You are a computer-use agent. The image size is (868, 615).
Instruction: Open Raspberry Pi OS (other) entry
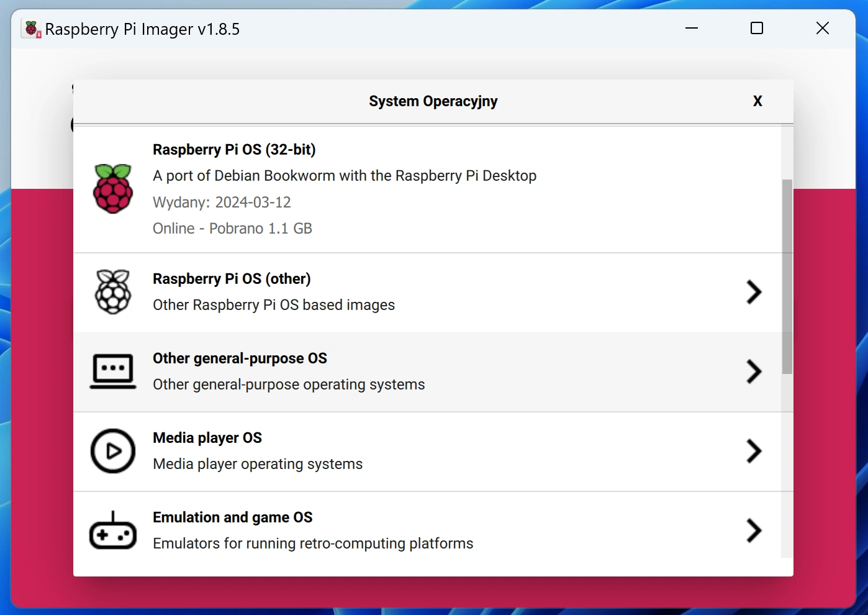pos(427,292)
